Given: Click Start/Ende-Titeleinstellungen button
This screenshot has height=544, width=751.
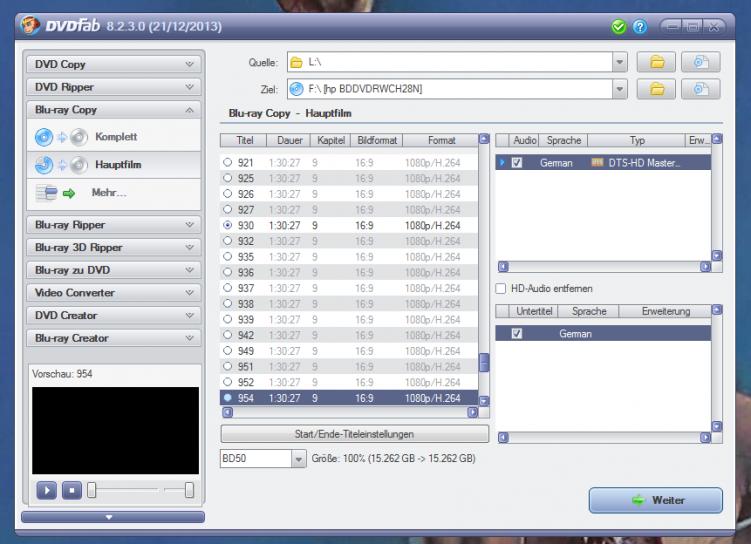Looking at the screenshot, I should [x=354, y=434].
